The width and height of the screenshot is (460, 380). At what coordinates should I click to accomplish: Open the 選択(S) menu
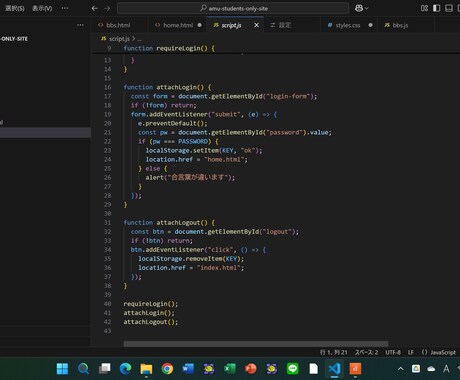15,8
